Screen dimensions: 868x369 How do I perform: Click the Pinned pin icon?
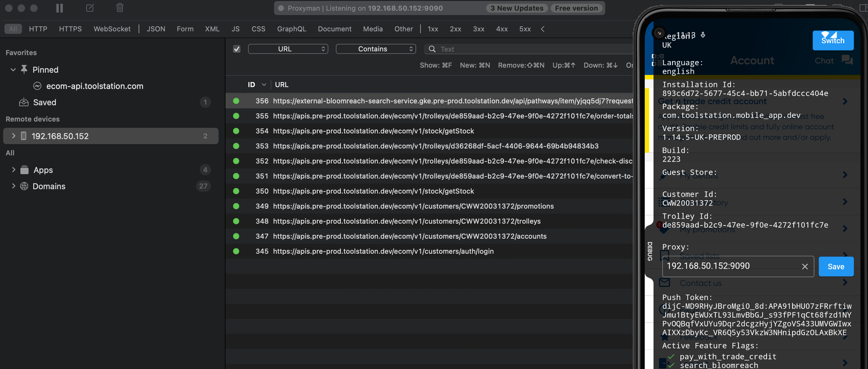coord(24,70)
